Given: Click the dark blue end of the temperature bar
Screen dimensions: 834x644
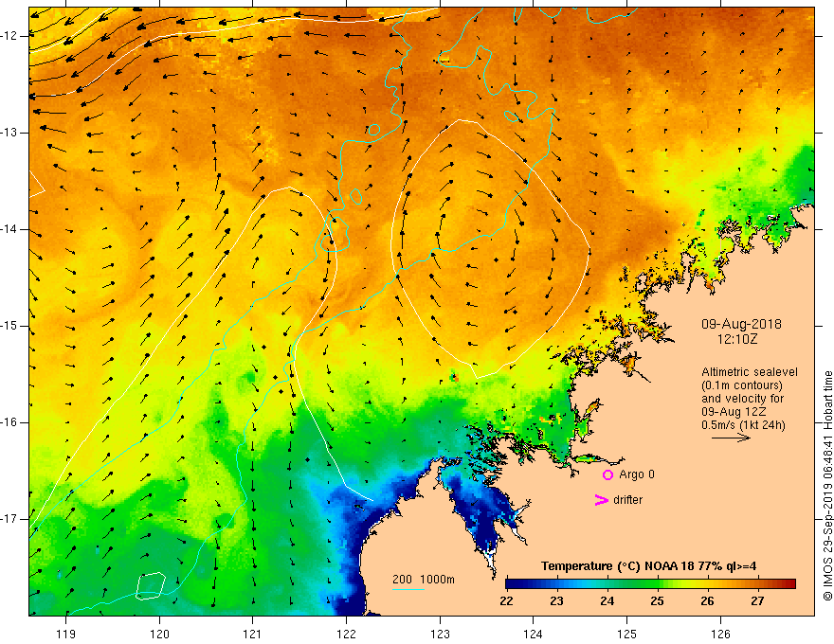Looking at the screenshot, I should [512, 584].
